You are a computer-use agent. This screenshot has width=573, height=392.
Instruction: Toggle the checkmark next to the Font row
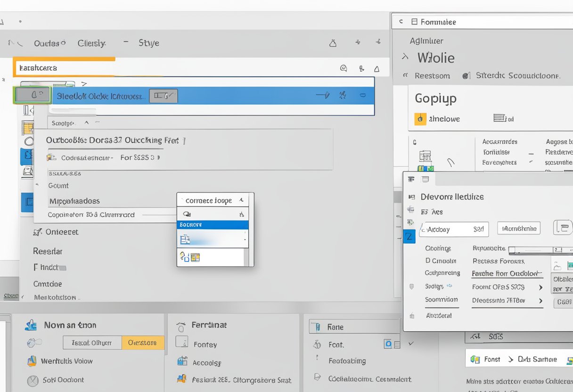[x=411, y=343]
